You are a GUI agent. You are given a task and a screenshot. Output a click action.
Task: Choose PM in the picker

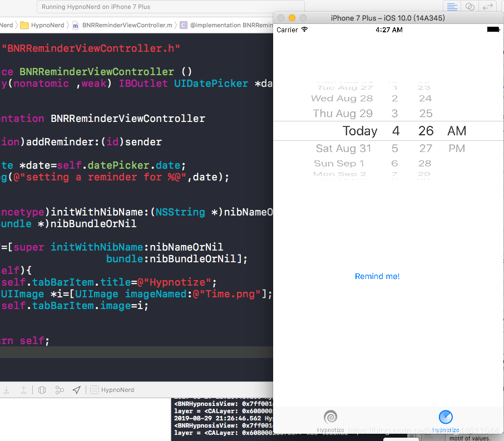tap(457, 148)
